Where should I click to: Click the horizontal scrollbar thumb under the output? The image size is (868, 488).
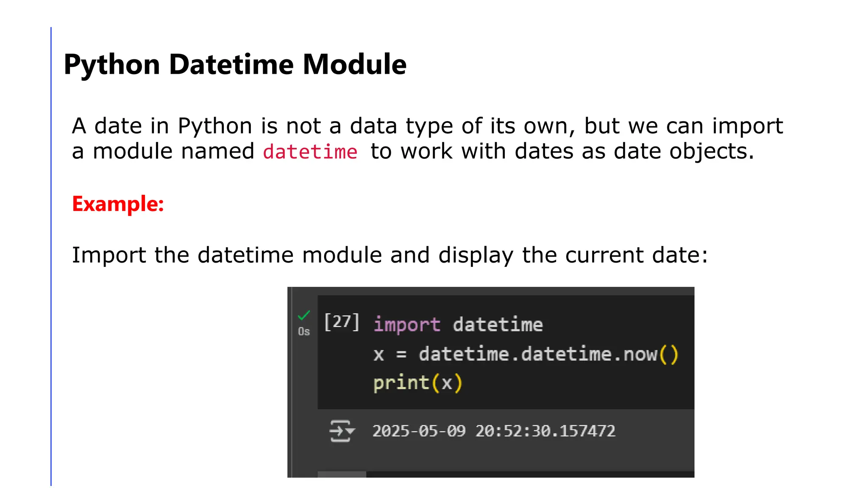click(x=342, y=474)
